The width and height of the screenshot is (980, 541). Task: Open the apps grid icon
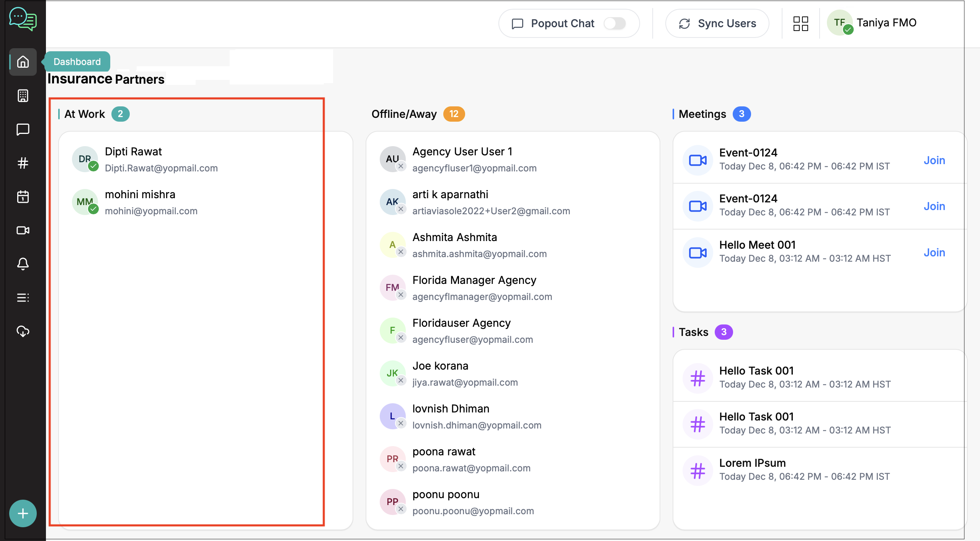point(800,23)
